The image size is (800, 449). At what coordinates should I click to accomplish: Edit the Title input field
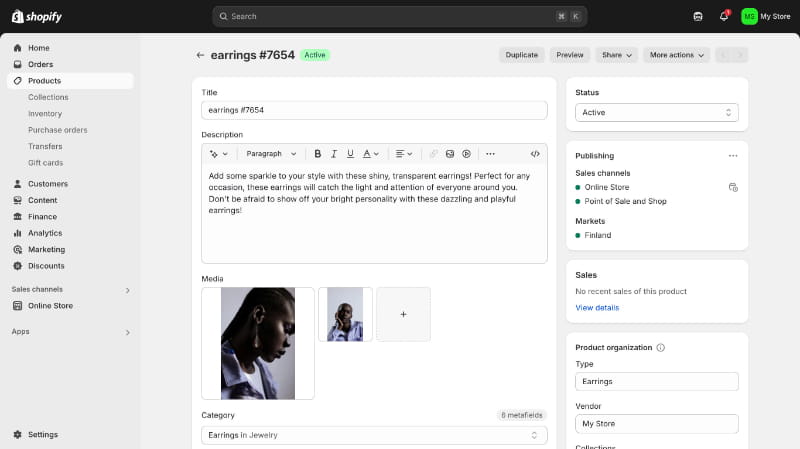pos(374,110)
